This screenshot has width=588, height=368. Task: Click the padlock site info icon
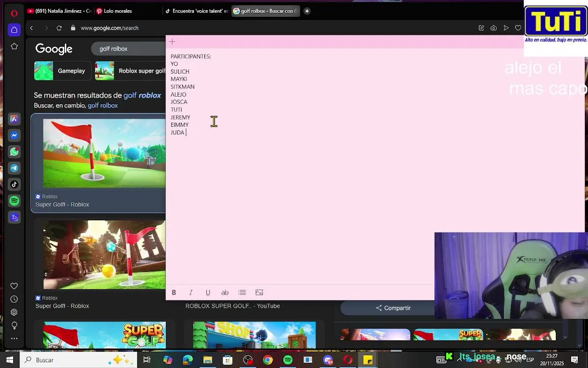click(73, 28)
